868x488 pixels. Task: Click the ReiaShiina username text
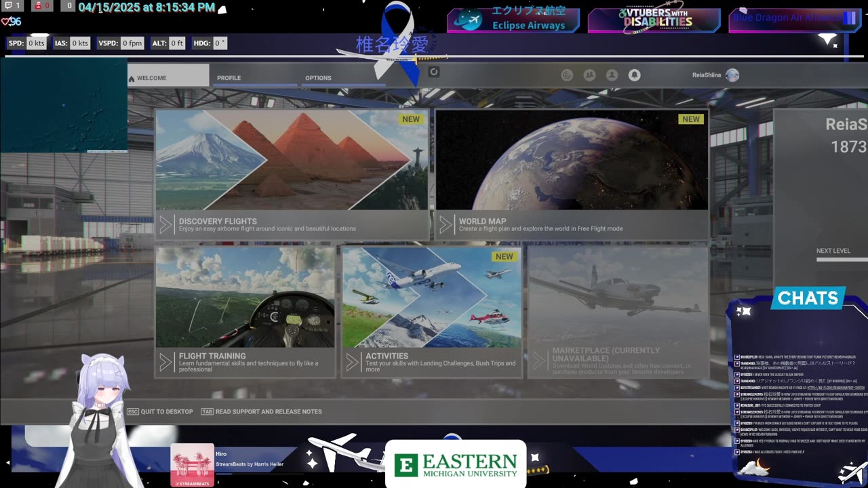point(707,76)
